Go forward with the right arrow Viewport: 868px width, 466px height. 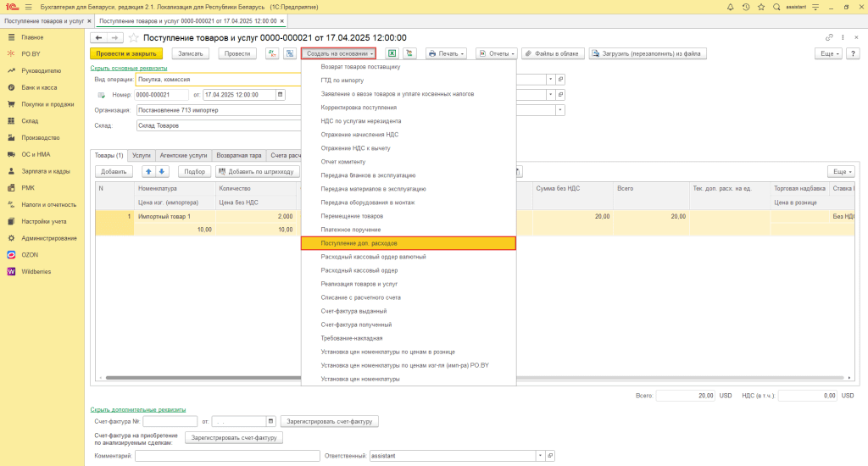114,37
